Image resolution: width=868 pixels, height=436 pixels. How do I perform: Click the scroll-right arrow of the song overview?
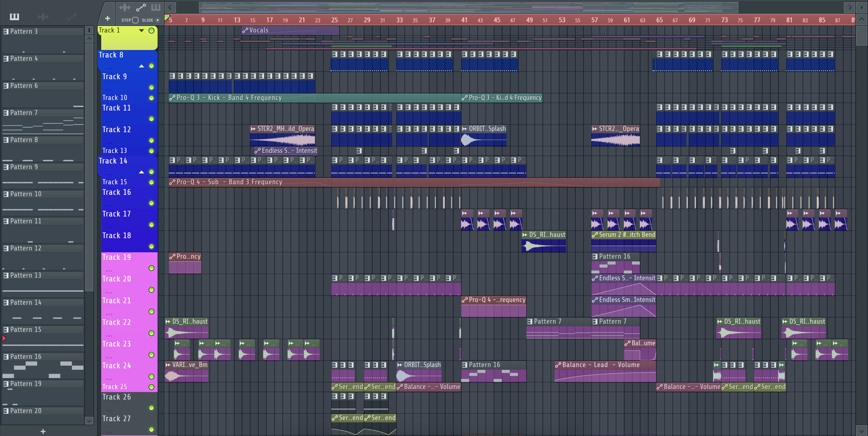click(850, 7)
